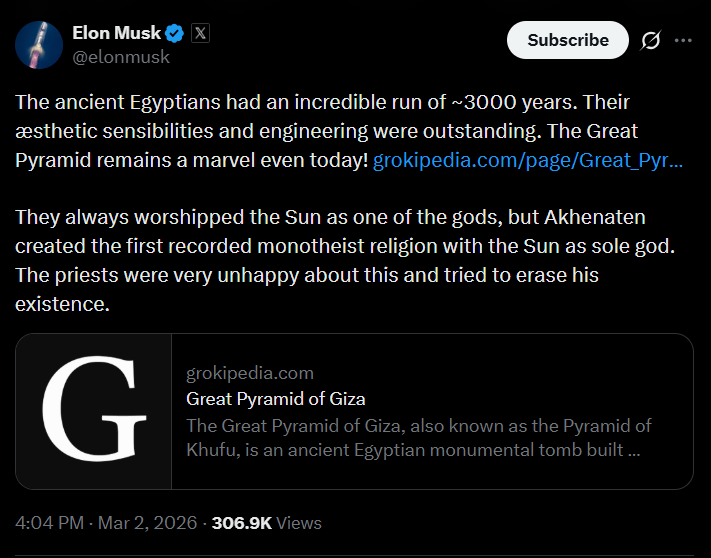This screenshot has width=711, height=558.
Task: Click the card description about Khufu's pyramid
Action: pyautogui.click(x=418, y=437)
